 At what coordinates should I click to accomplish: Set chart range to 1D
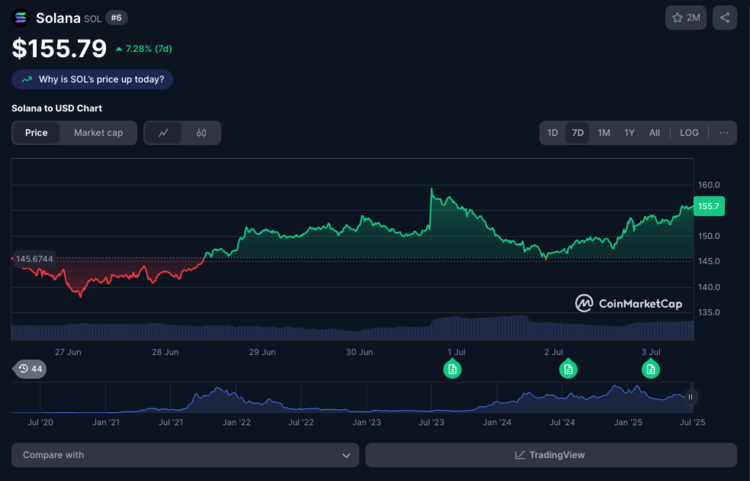click(552, 133)
